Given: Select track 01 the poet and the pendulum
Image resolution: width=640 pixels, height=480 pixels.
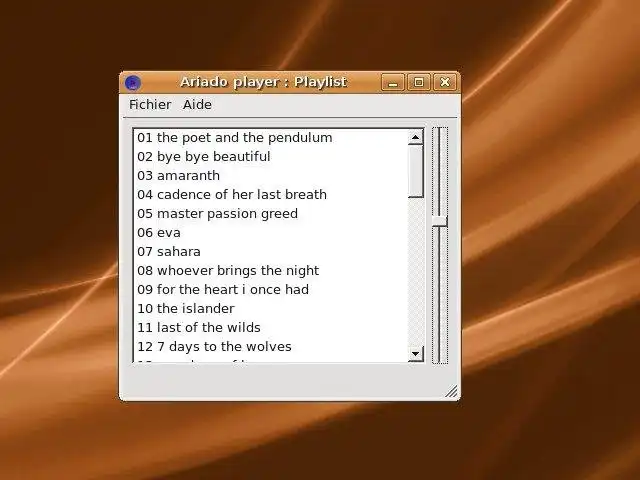Looking at the screenshot, I should [x=271, y=138].
